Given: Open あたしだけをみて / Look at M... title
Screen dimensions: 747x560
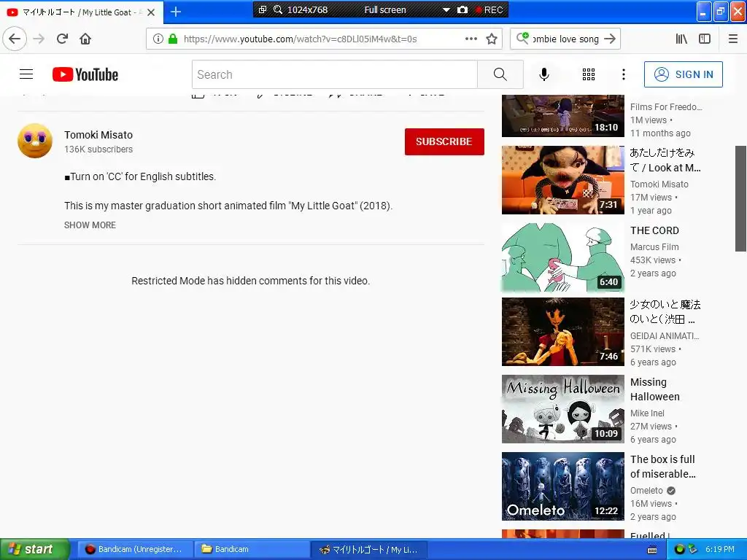Looking at the screenshot, I should pos(665,160).
